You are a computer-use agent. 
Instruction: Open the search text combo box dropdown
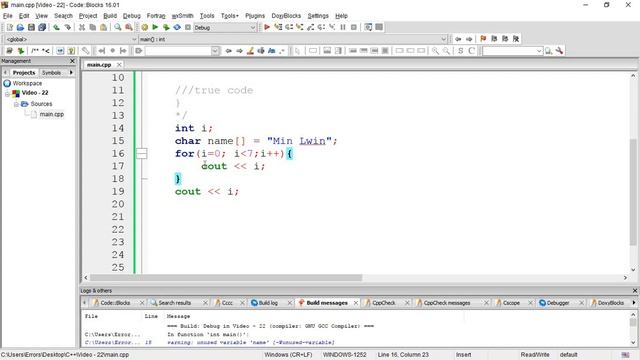coord(215,51)
